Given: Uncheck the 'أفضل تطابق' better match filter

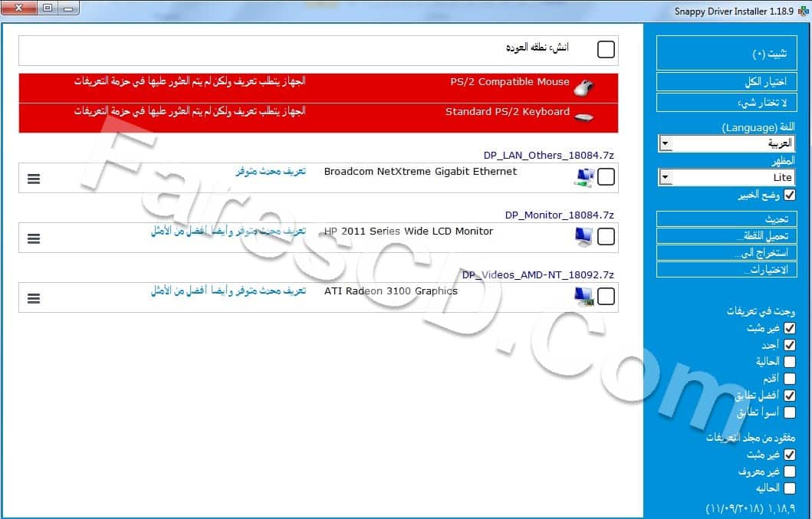Looking at the screenshot, I should pos(789,396).
